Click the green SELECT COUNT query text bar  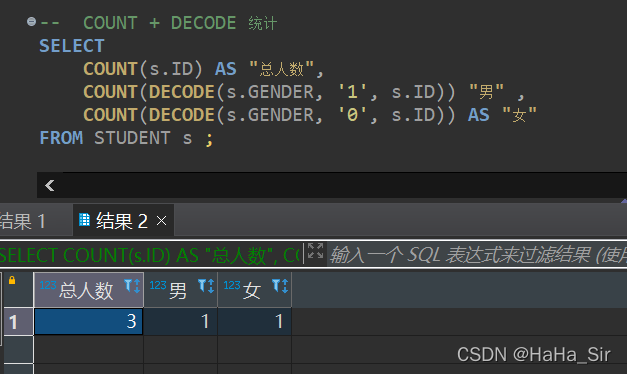[x=150, y=254]
